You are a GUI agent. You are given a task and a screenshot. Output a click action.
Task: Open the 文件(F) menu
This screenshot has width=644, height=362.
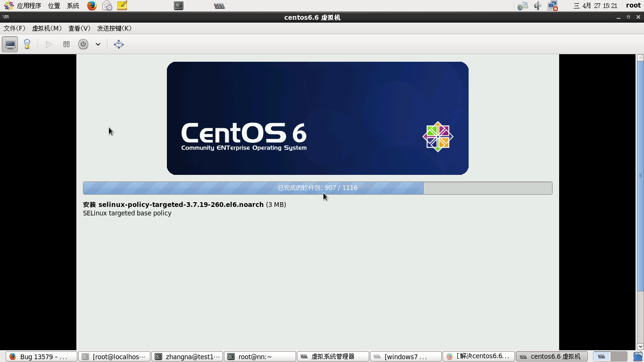14,28
